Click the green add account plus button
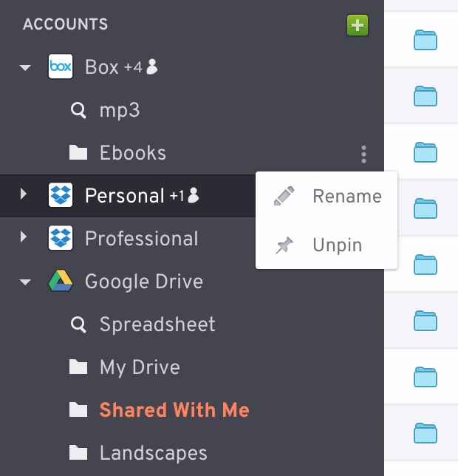Screen dimensions: 458x476 pyautogui.click(x=358, y=25)
